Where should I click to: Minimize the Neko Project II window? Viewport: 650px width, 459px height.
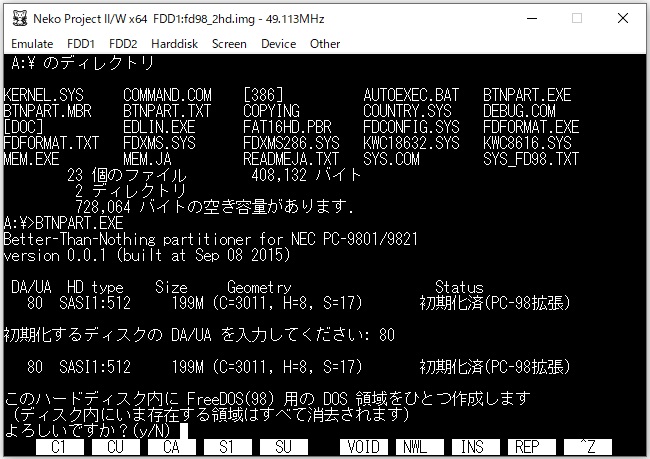(x=532, y=18)
